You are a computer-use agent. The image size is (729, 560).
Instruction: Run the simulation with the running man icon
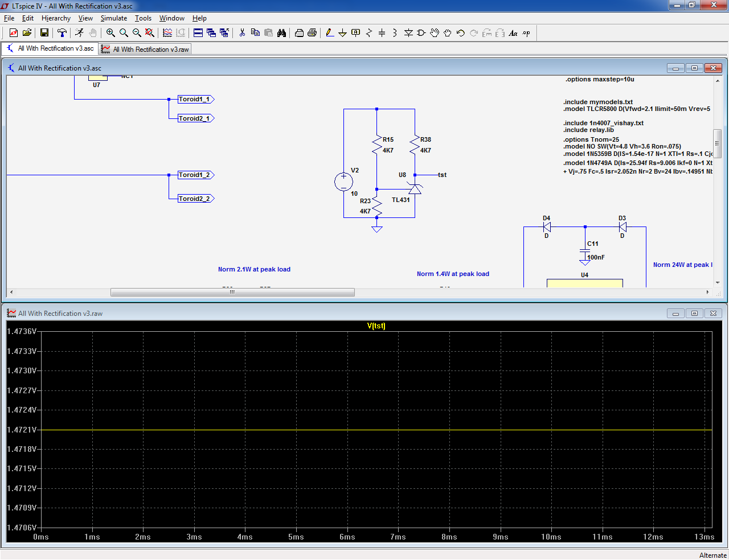(79, 33)
